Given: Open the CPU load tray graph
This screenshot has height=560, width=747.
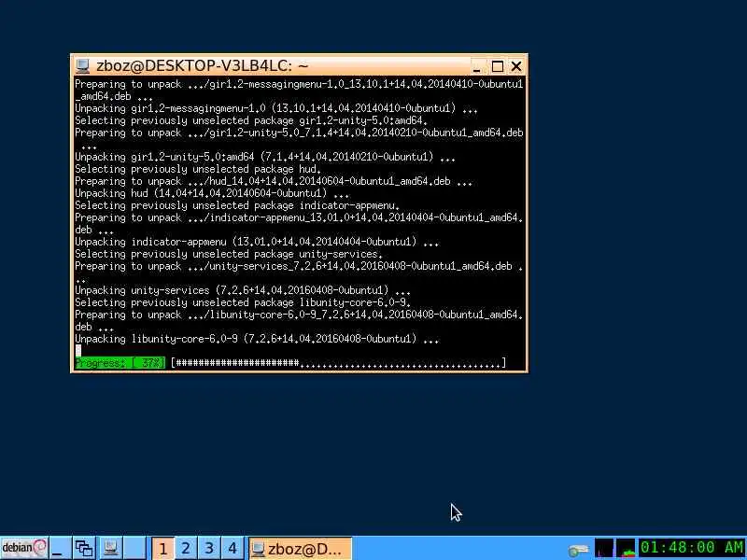Looking at the screenshot, I should (626, 548).
